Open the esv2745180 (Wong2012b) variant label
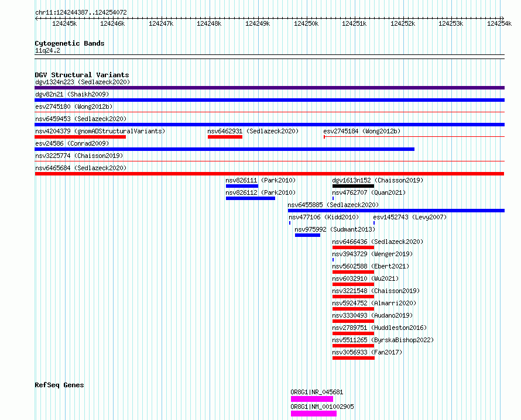The image size is (521, 420). [x=74, y=106]
